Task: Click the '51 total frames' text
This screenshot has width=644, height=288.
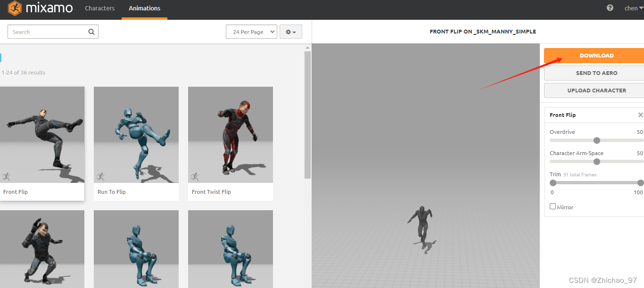Action: click(x=580, y=175)
